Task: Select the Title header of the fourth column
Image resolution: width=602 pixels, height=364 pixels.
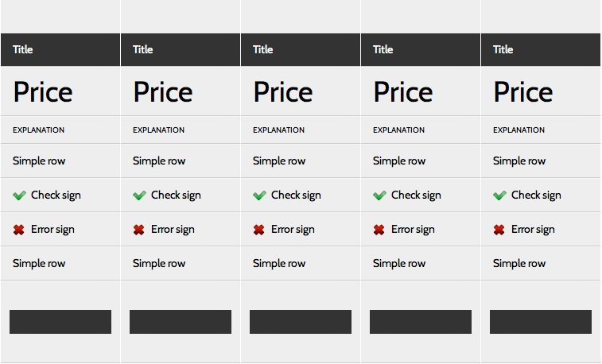Action: pyautogui.click(x=383, y=49)
